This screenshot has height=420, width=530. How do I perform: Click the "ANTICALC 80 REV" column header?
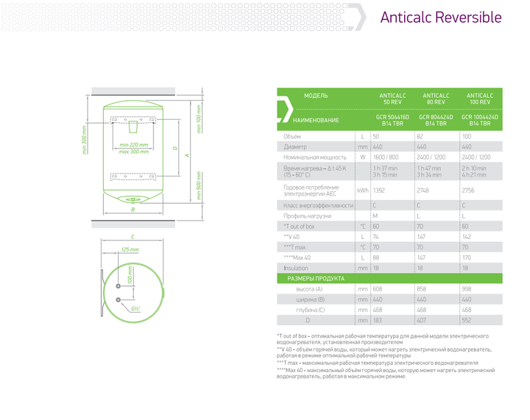[x=436, y=99]
